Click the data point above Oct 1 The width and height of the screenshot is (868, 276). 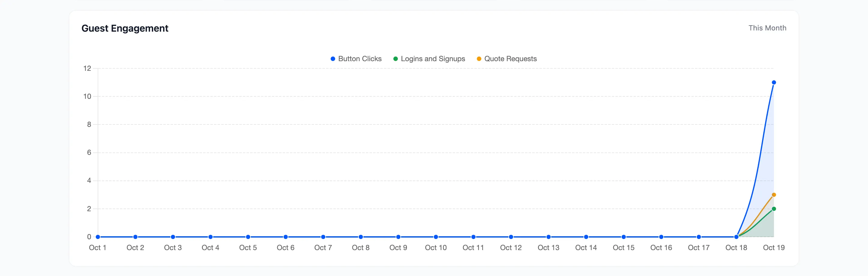(98, 237)
